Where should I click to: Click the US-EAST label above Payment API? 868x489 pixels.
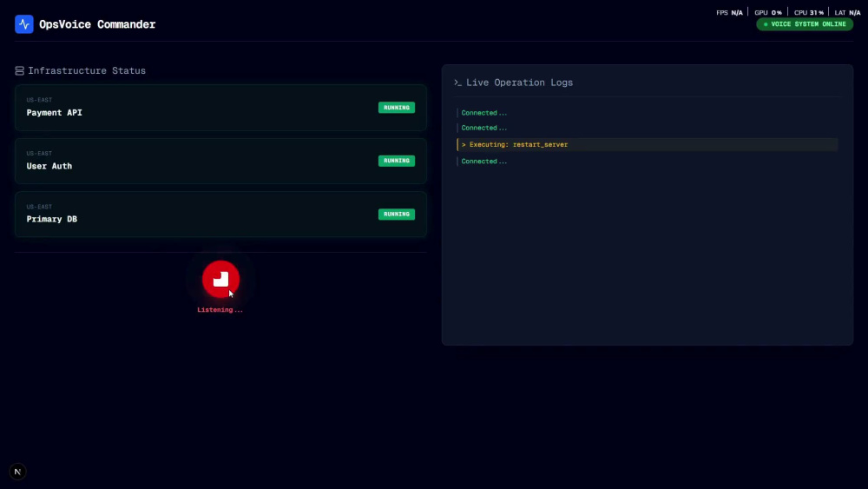point(39,100)
